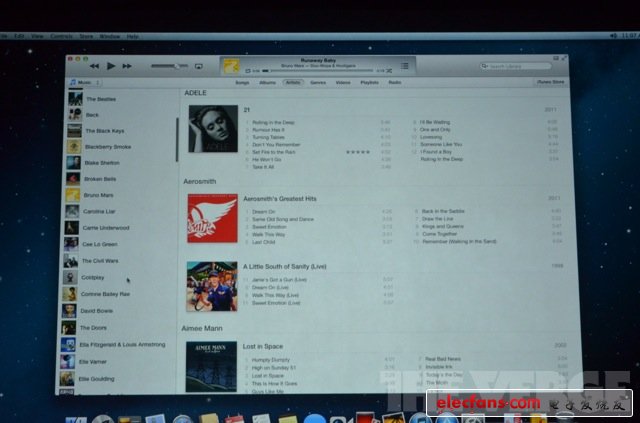640x423 pixels.
Task: Click the iTunes Store button
Action: pyautogui.click(x=551, y=82)
